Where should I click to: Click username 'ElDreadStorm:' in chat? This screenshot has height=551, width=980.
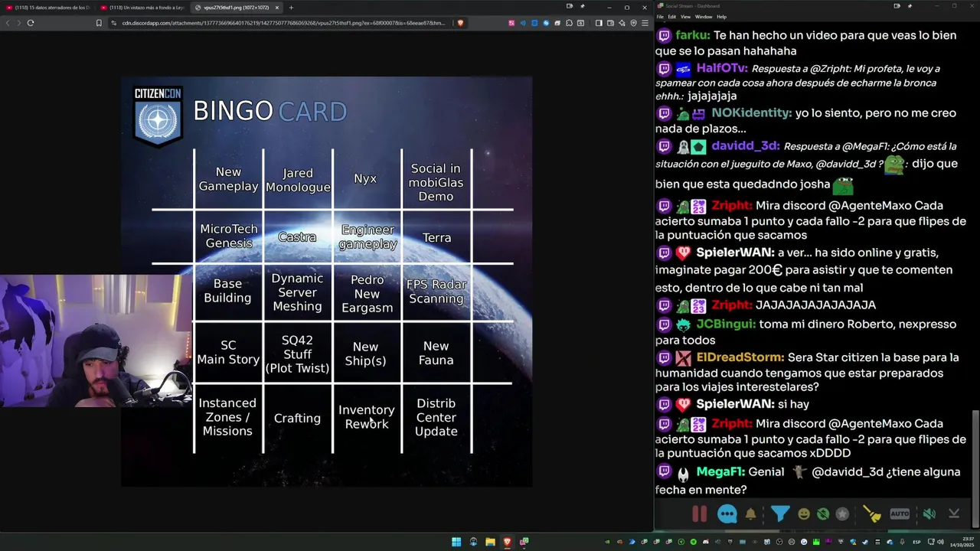coord(740,357)
